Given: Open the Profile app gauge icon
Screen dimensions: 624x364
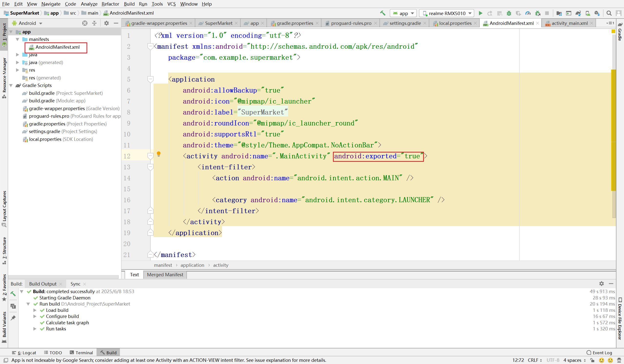Looking at the screenshot, I should [528, 13].
